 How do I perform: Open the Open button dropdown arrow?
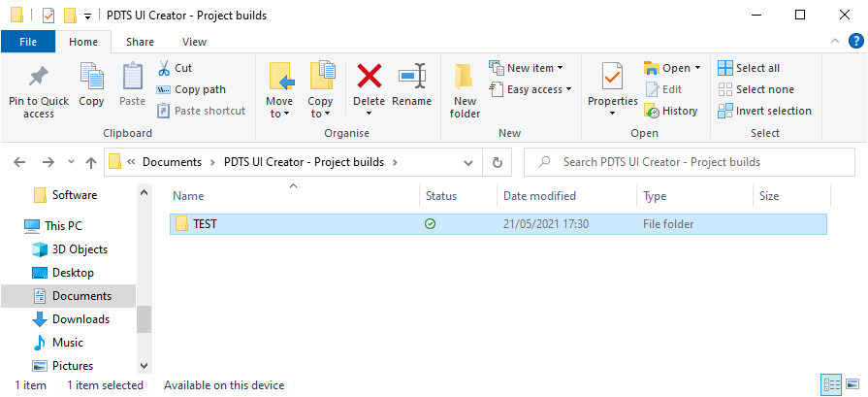697,68
